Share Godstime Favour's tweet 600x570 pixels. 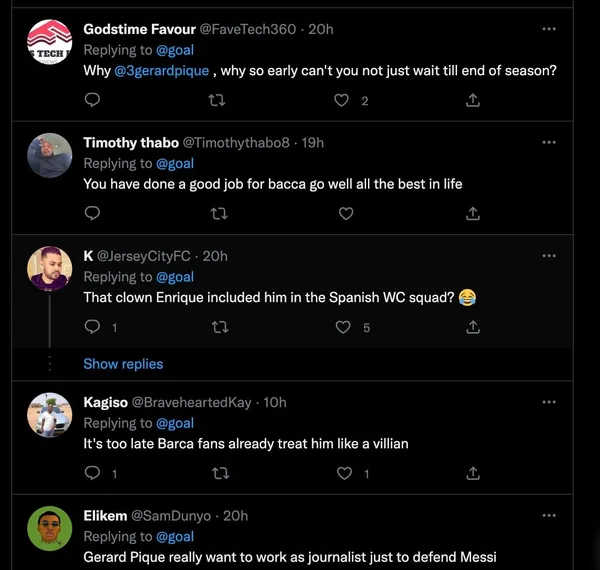pyautogui.click(x=473, y=100)
